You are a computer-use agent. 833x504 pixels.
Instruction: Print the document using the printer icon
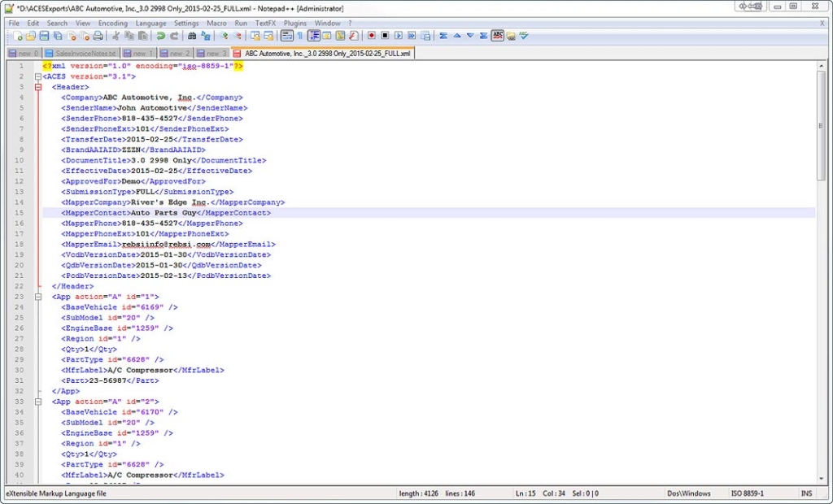pos(98,36)
